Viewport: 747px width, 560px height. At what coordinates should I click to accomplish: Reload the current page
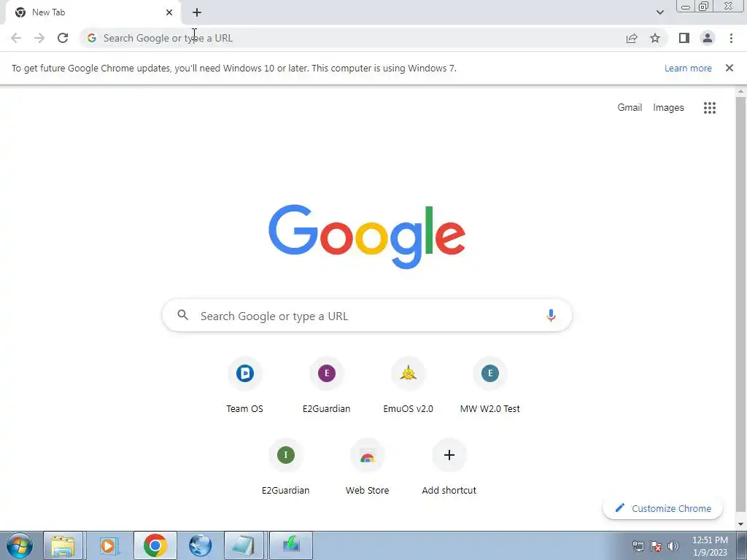(63, 38)
